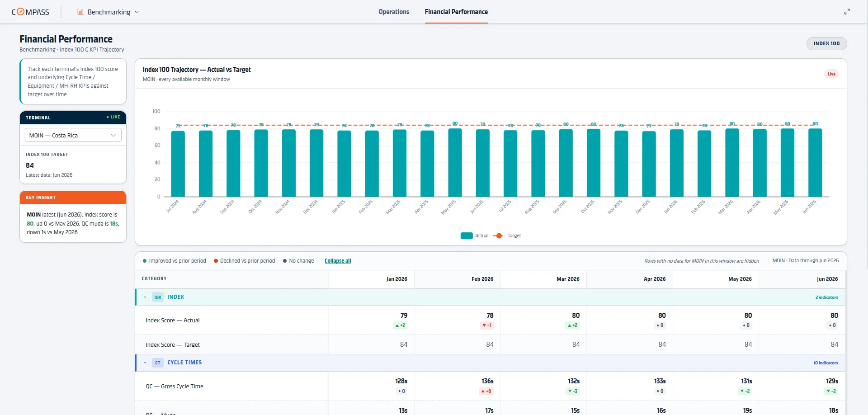This screenshot has height=415, width=868.
Task: Collapse the INDEX category group
Action: pos(145,297)
